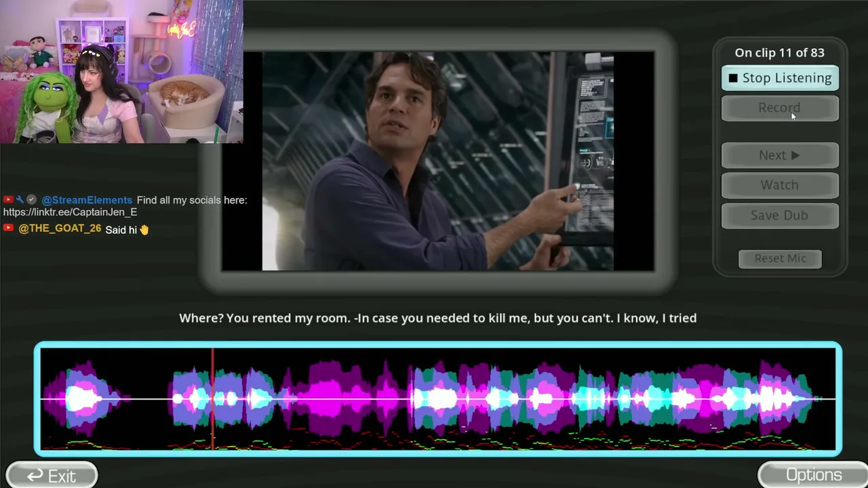Image resolution: width=868 pixels, height=488 pixels.
Task: Click the movie clip preview video
Action: (438, 161)
